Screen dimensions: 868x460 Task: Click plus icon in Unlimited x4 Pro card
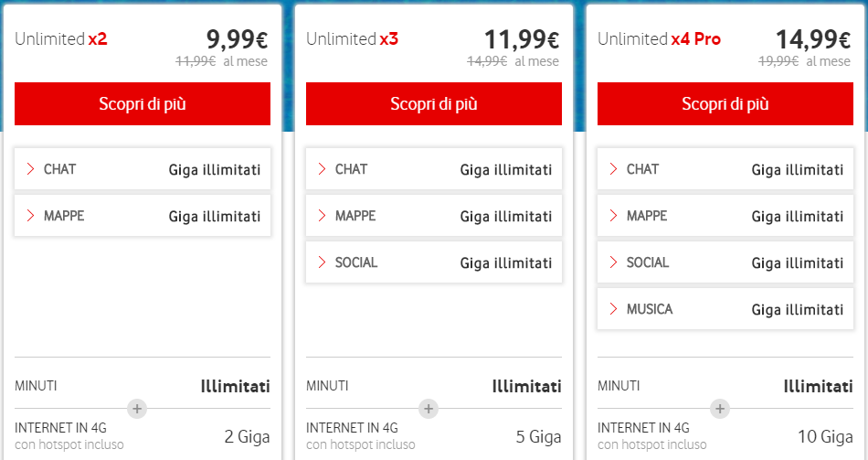click(720, 409)
